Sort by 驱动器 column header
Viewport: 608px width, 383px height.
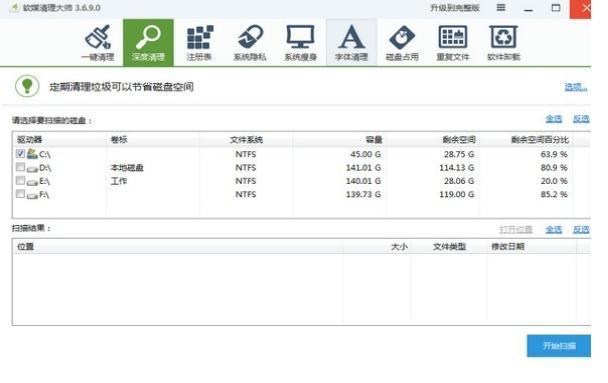click(x=59, y=140)
